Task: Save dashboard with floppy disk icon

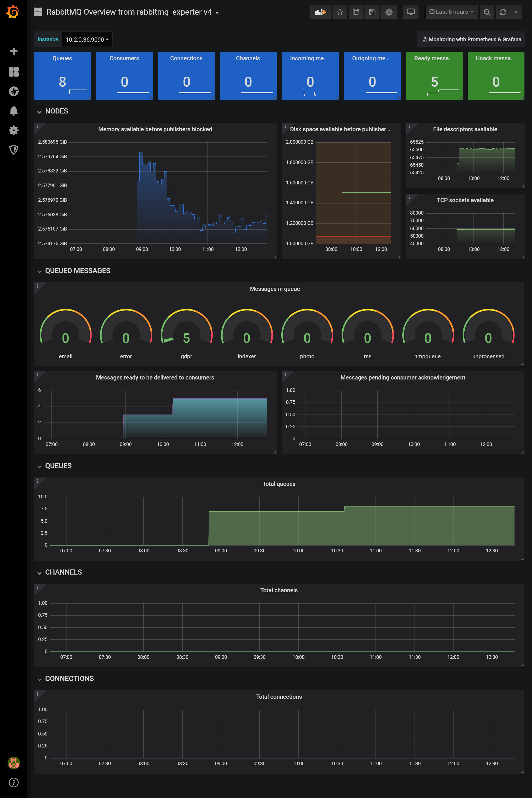Action: click(372, 12)
